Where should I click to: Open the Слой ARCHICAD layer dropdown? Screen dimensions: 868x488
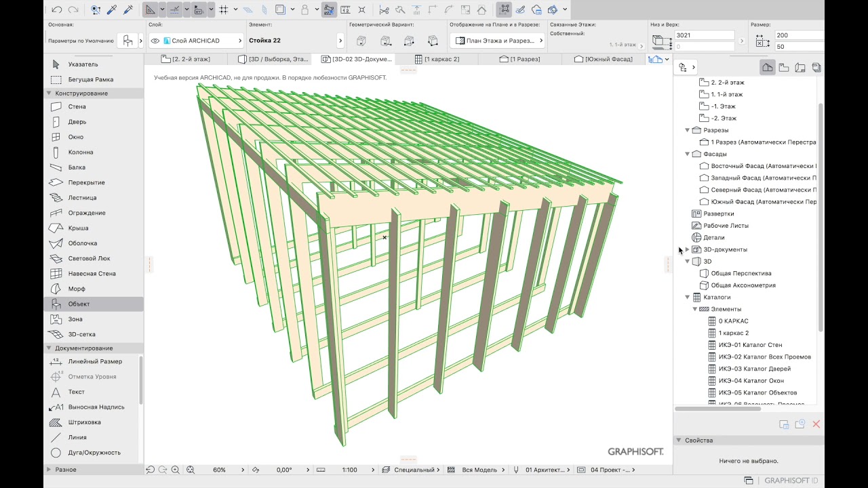click(x=195, y=41)
